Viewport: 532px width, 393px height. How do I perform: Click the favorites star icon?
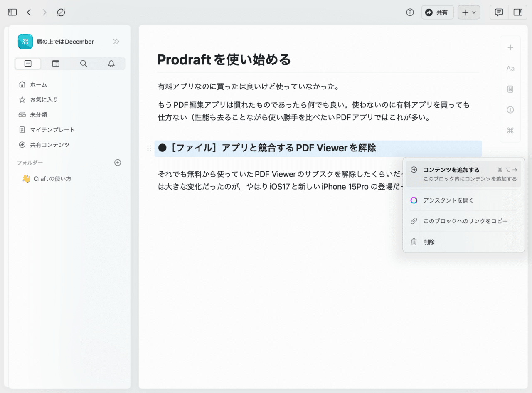tap(22, 99)
